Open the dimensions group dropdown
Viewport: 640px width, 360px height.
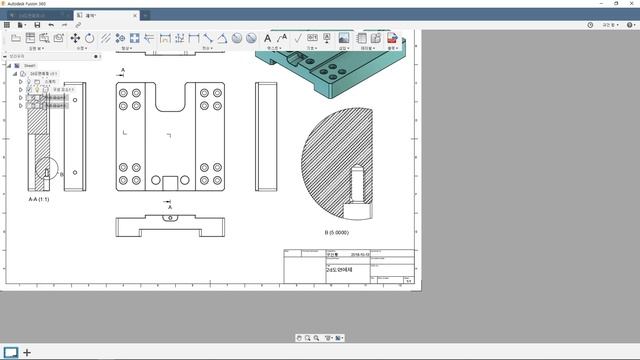coord(208,48)
